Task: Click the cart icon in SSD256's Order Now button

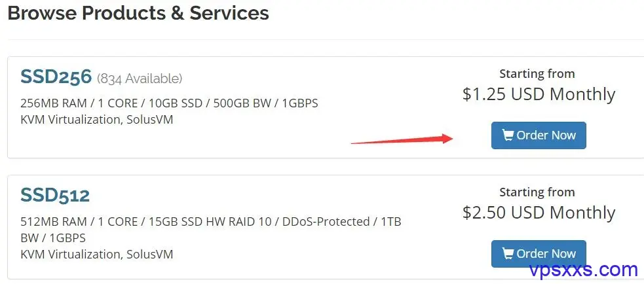Action: (x=508, y=135)
